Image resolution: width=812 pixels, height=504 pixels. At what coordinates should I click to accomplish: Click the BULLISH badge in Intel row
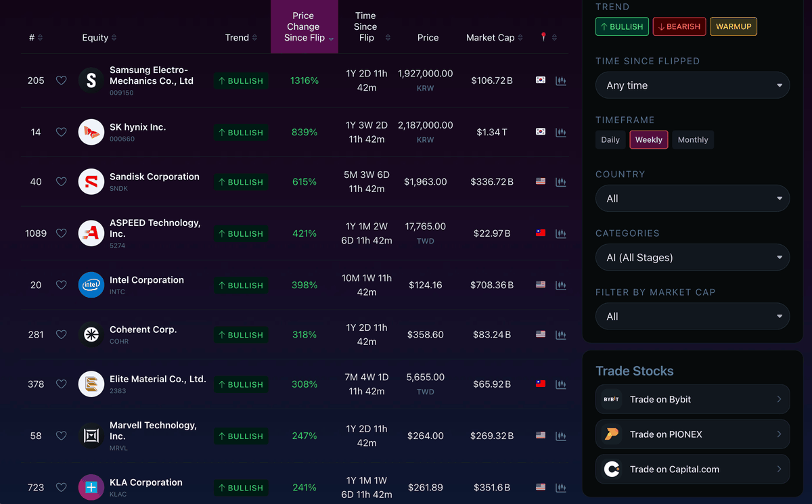click(x=241, y=285)
